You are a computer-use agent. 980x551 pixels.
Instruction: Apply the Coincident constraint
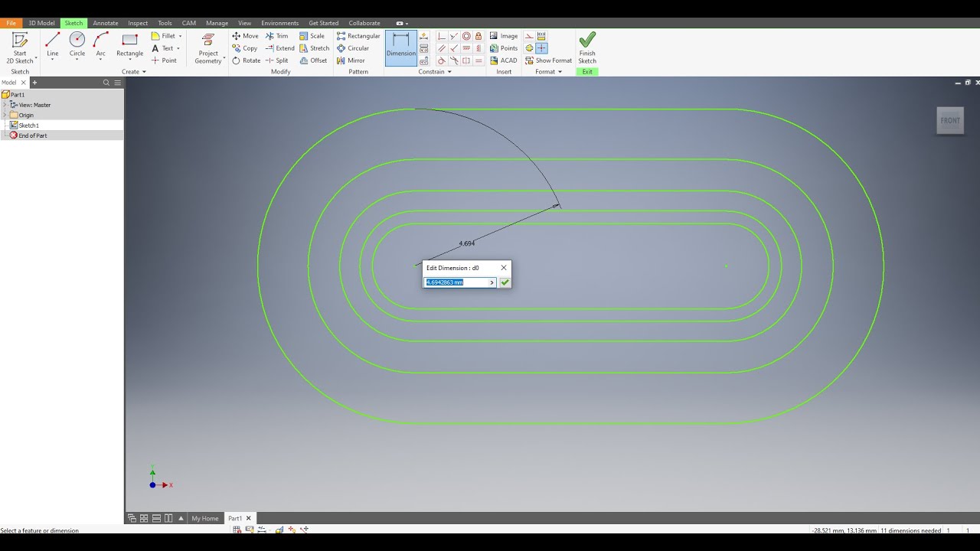[442, 36]
